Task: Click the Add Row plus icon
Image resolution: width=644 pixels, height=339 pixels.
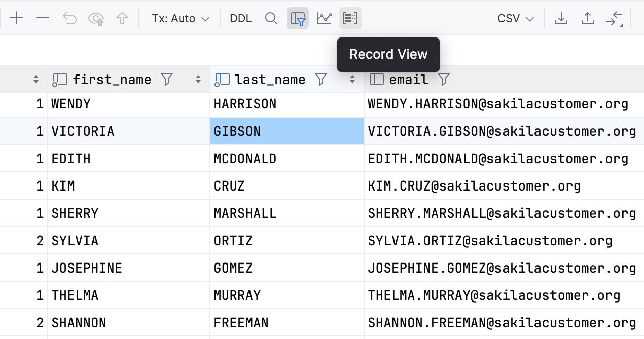Action: (16, 19)
